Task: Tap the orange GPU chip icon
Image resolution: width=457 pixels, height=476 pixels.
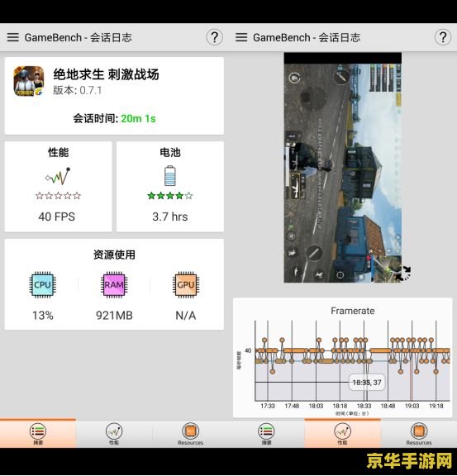Action: pyautogui.click(x=186, y=284)
